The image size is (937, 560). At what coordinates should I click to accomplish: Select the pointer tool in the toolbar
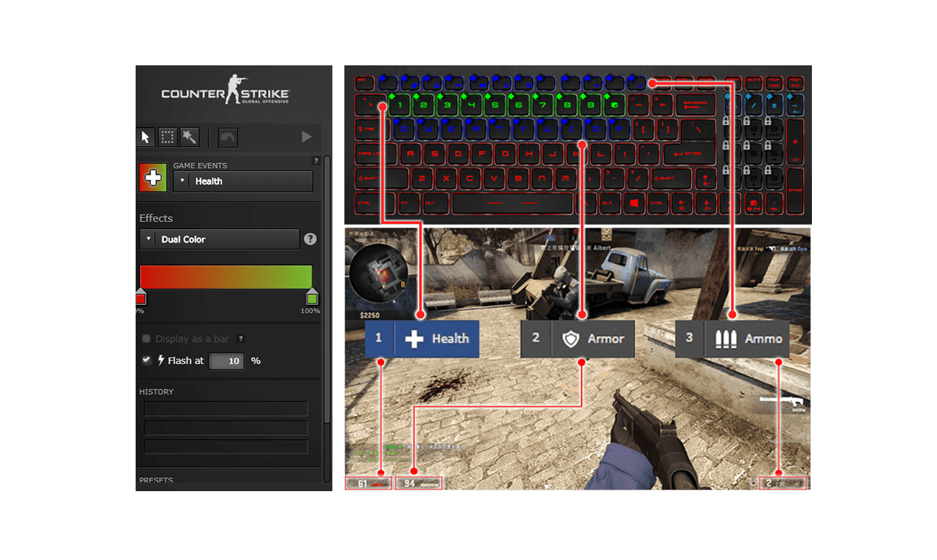click(x=145, y=137)
